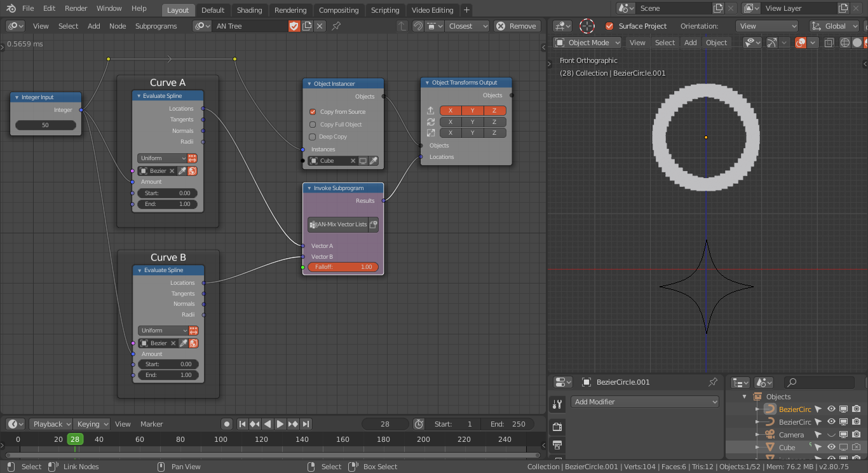
Task: Click Curve B Bezier object eyedropper
Action: tap(183, 343)
